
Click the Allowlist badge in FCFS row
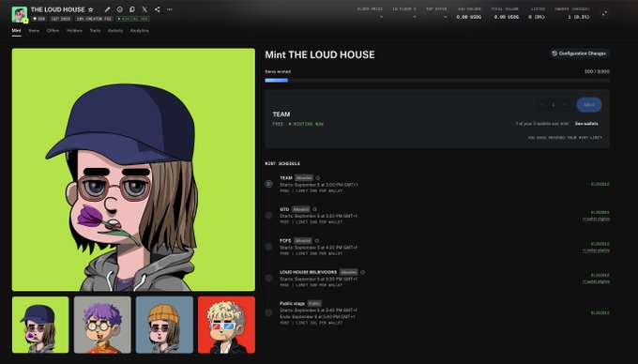pyautogui.click(x=303, y=240)
